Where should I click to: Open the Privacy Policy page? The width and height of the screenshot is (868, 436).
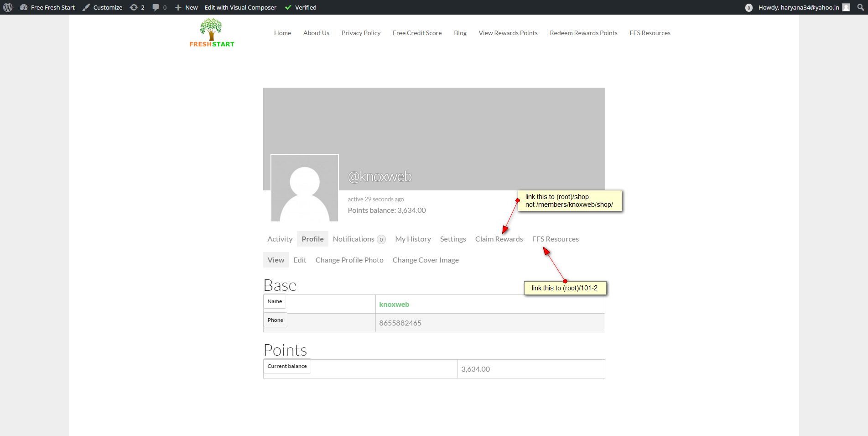(x=361, y=33)
